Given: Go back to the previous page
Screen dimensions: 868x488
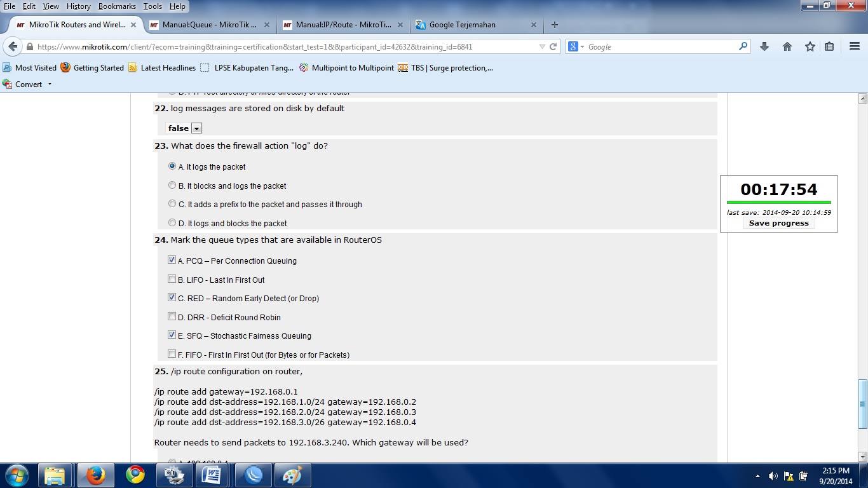Looking at the screenshot, I should point(13,46).
